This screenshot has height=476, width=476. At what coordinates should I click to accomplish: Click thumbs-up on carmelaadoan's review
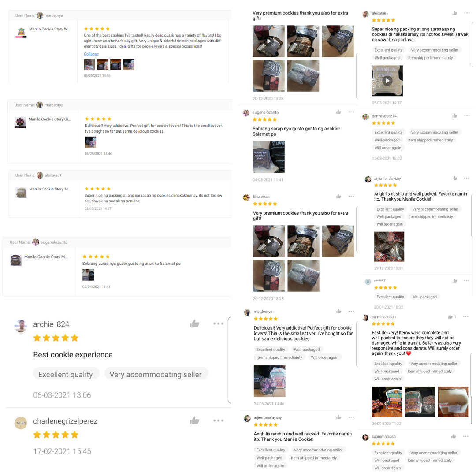click(450, 316)
